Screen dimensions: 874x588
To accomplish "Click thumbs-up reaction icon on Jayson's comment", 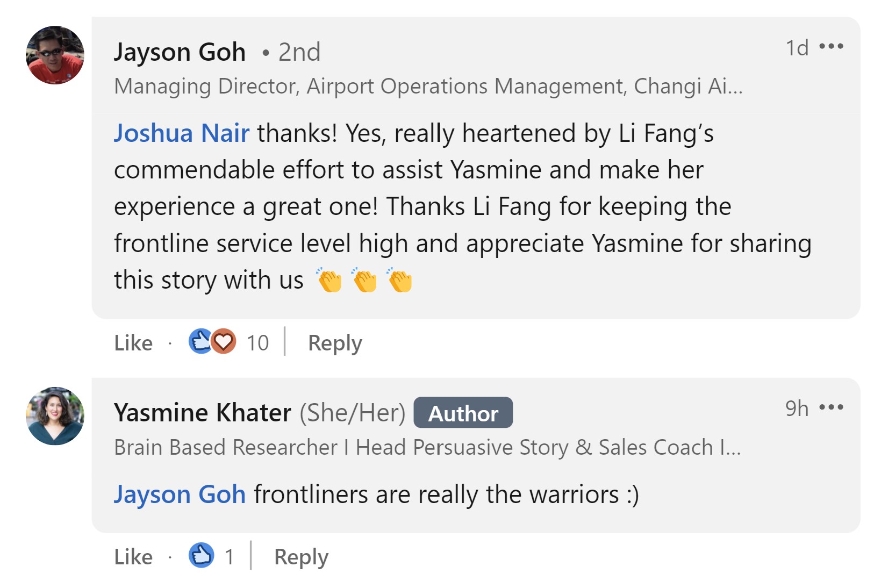I will (x=200, y=341).
